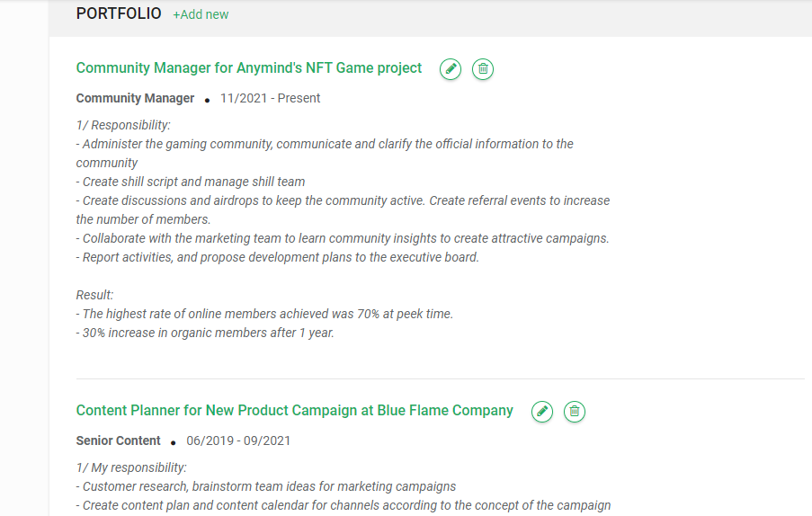Open the Community Manager for Anymind's NFT Game project title
The width and height of the screenshot is (812, 516).
(249, 68)
